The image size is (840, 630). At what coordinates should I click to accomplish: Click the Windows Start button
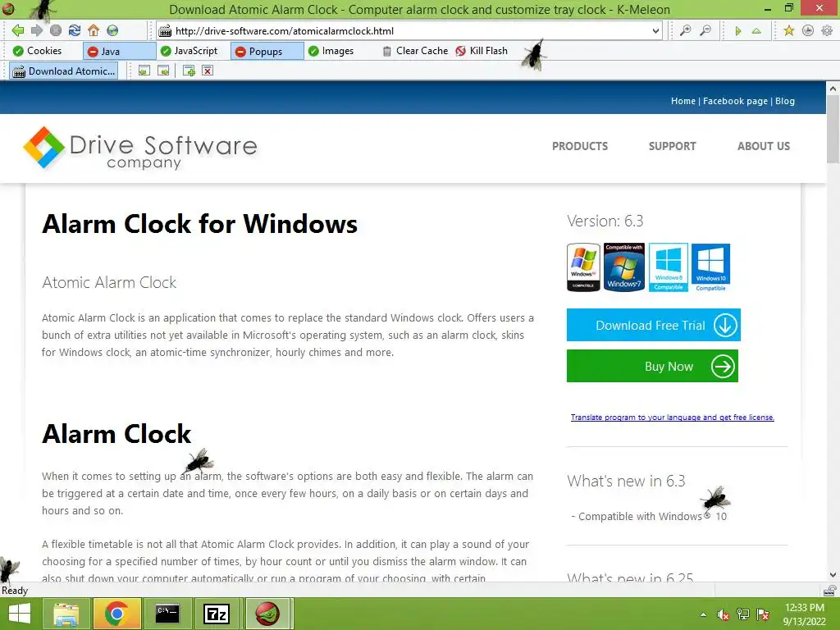20,614
